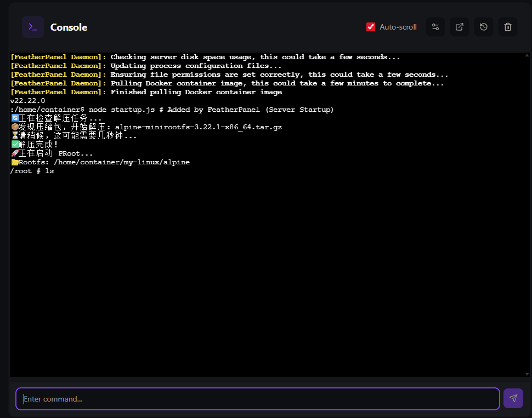Uncheck the Auto-scroll checkbox
Screen dimensions: 532x418
coord(371,27)
